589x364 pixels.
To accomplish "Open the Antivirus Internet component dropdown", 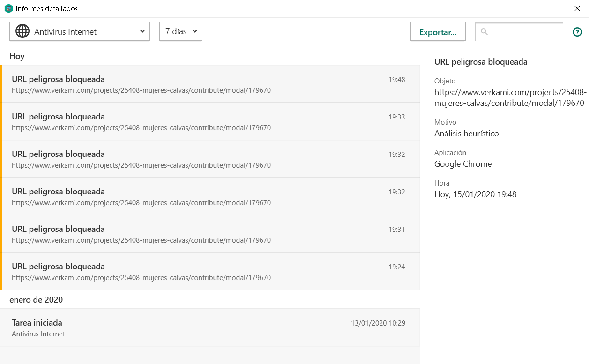I will click(x=80, y=31).
